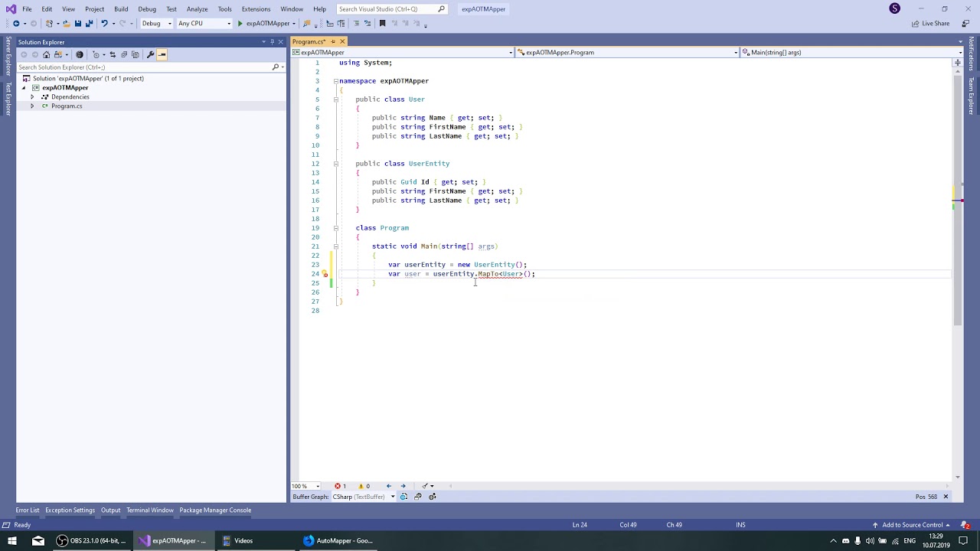Focus the Search Visual Studio box
The image size is (980, 551).
tap(391, 9)
